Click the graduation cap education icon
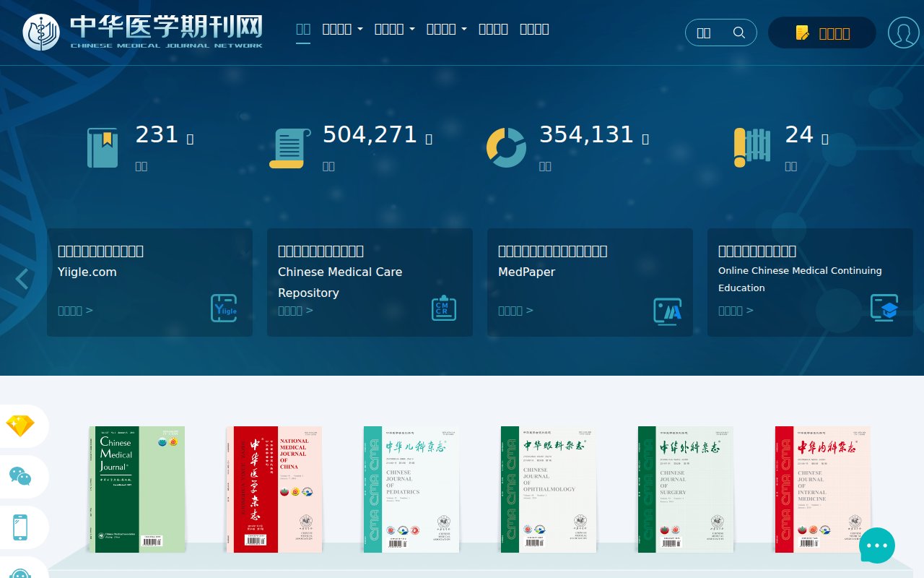Screen dimensions: 924x578 (884, 307)
